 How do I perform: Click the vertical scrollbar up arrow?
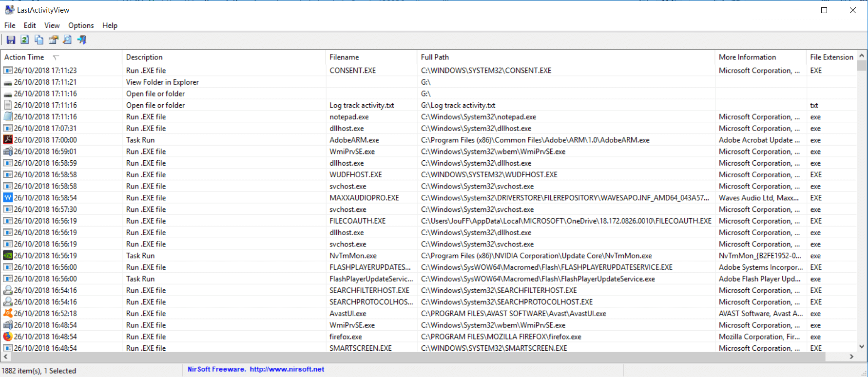tap(862, 56)
